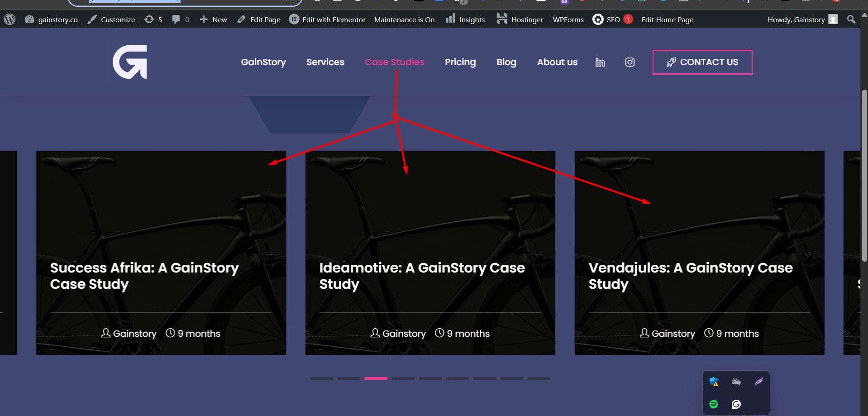868x416 pixels.
Task: Jump to first carousel slide indicator
Action: [322, 378]
